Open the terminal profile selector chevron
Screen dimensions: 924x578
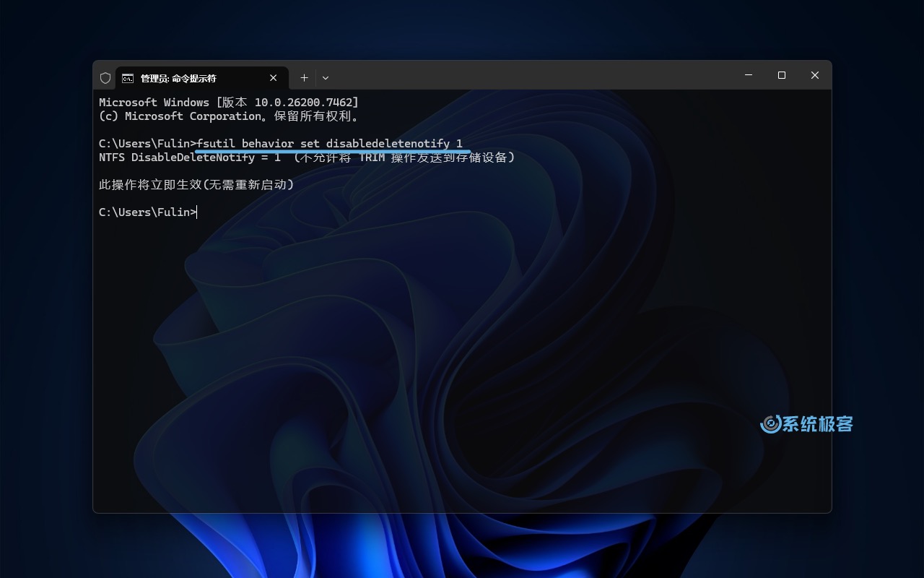click(326, 77)
